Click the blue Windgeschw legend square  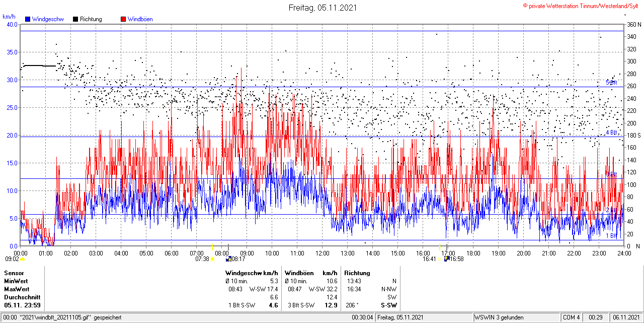28,19
